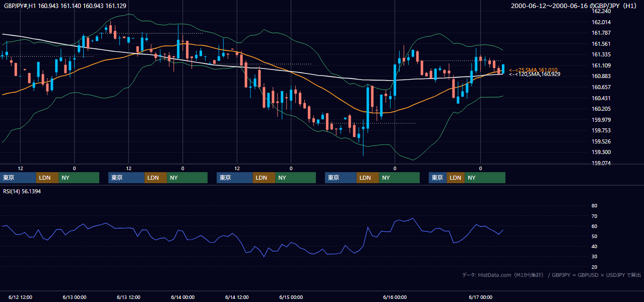Click price axis value 161.109
Screen dimensions: 644x302
coord(601,65)
